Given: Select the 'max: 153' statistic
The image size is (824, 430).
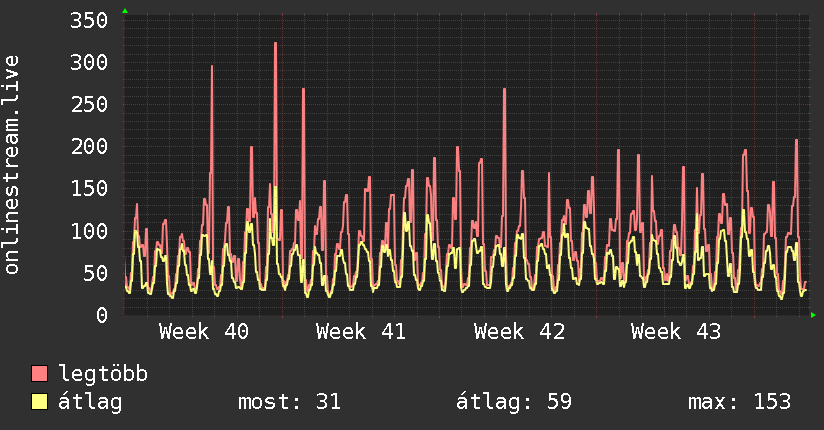Looking at the screenshot, I should (x=739, y=402).
